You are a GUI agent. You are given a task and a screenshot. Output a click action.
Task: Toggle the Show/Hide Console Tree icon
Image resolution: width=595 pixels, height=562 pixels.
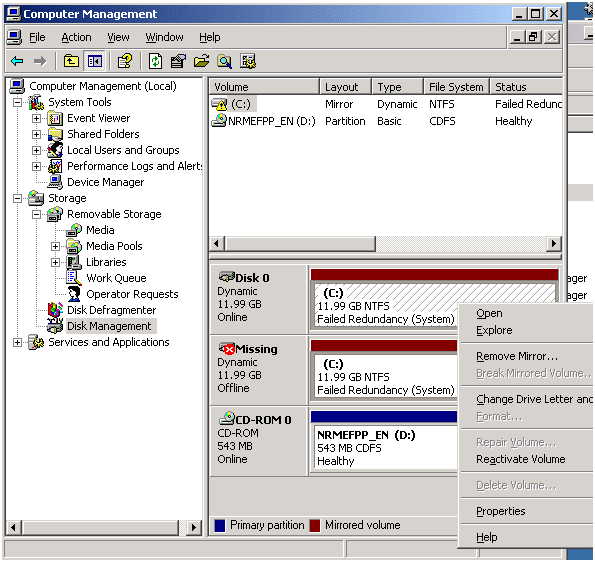coord(94,61)
